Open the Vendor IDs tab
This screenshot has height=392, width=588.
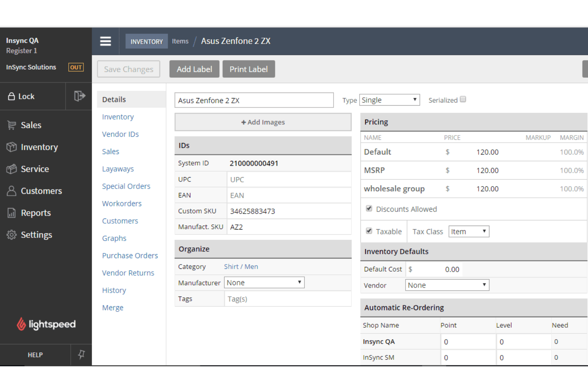[120, 134]
